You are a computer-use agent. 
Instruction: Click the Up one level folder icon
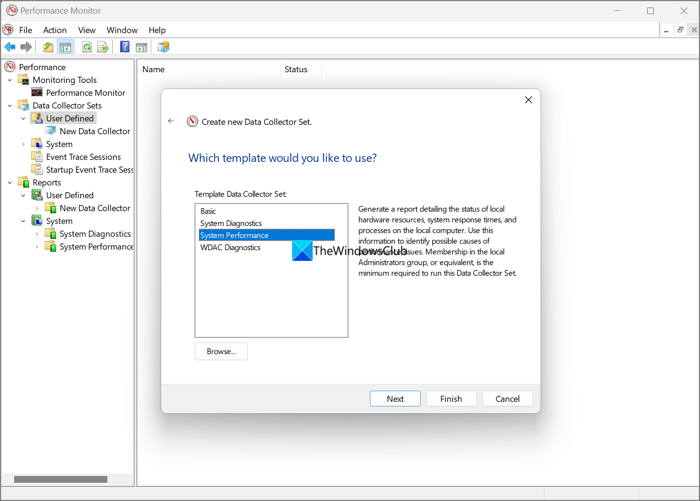pyautogui.click(x=48, y=47)
